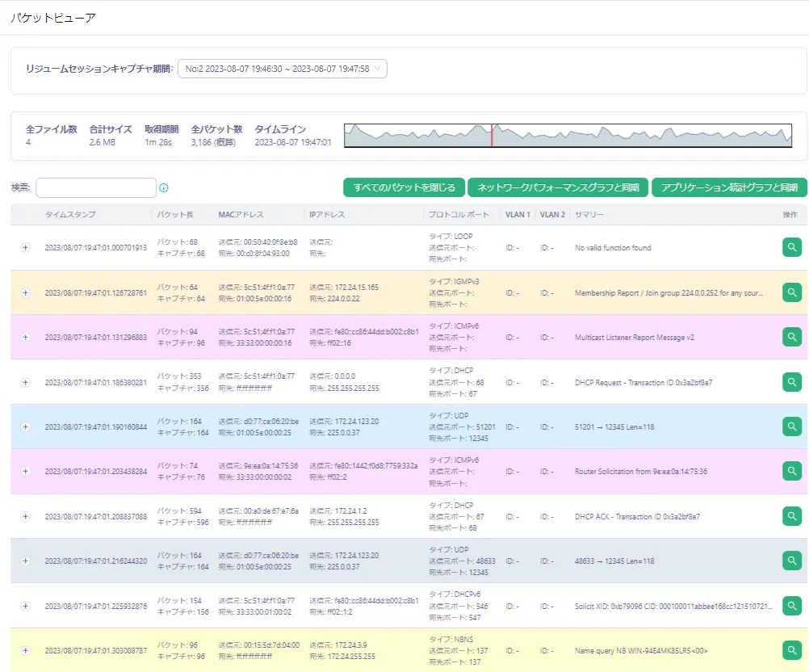Screen dimensions: 809x672
Task: Click the 取得期間 value 1m 28s
Action: pyautogui.click(x=158, y=142)
